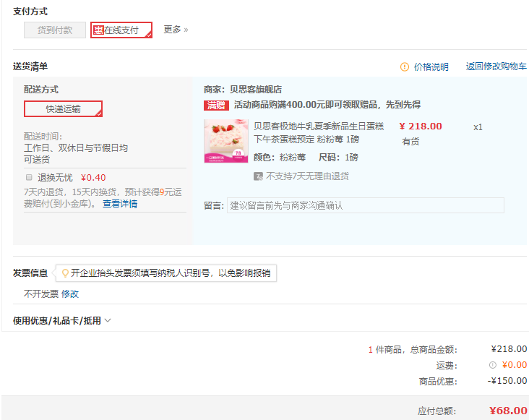The height and width of the screenshot is (420, 529).
Task: Click 尺码: 1磅 attribute text
Action: (x=338, y=157)
